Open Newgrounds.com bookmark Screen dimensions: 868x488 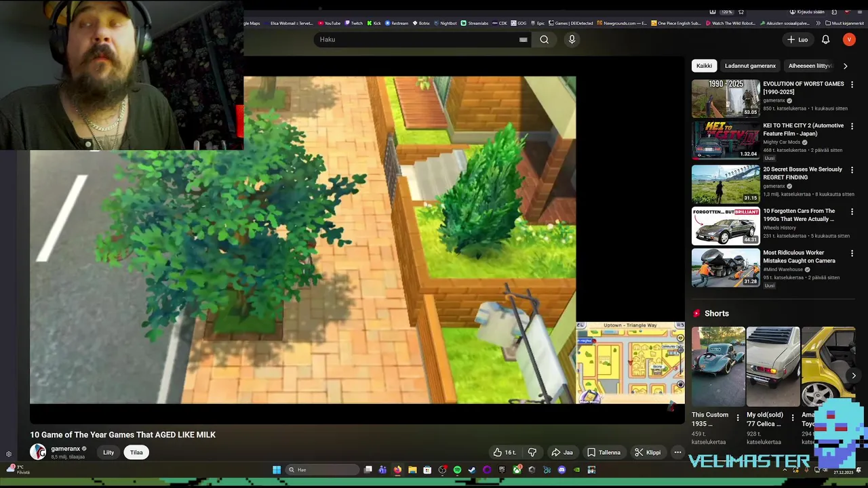[x=622, y=23]
